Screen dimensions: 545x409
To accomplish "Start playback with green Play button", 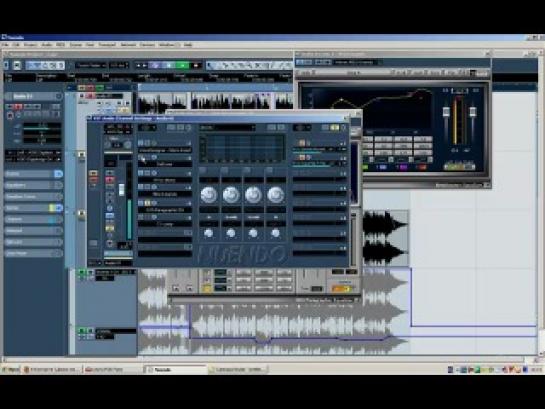I will pyautogui.click(x=182, y=65).
